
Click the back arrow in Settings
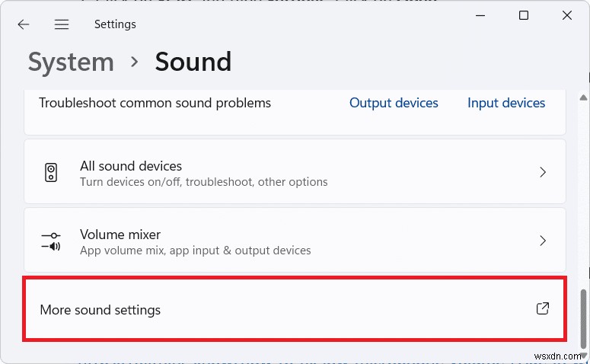point(24,24)
